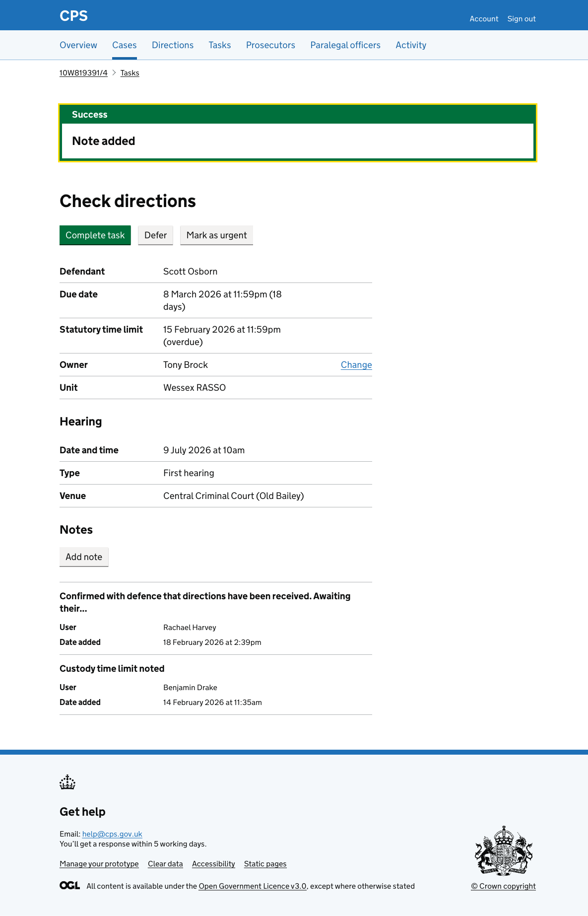
Task: Click hearing date 9 July 2026 at 10am
Action: pyautogui.click(x=204, y=450)
